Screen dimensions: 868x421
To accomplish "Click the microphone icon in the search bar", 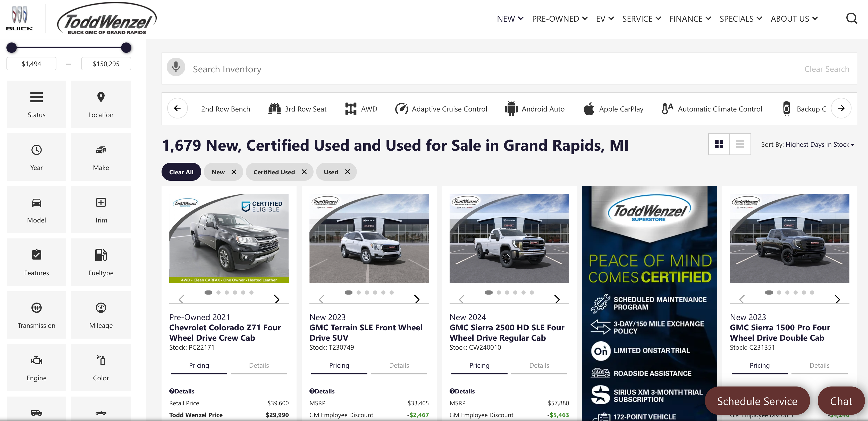I will (x=175, y=67).
